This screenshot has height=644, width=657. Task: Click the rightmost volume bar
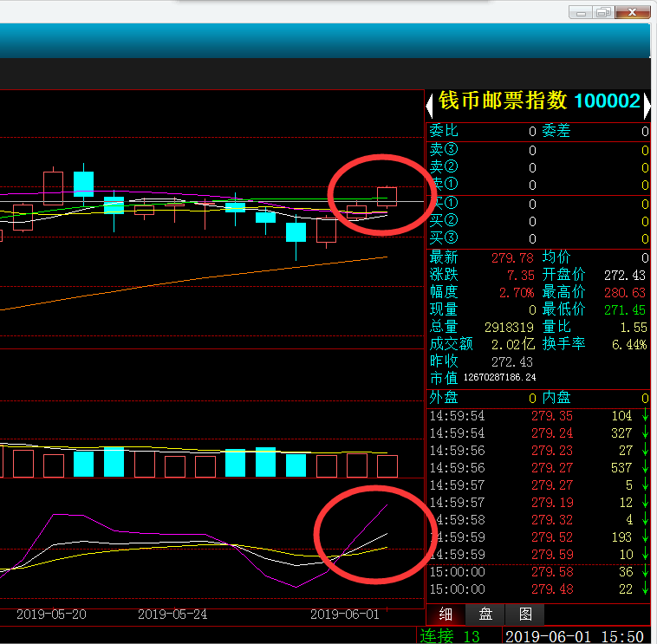point(387,466)
